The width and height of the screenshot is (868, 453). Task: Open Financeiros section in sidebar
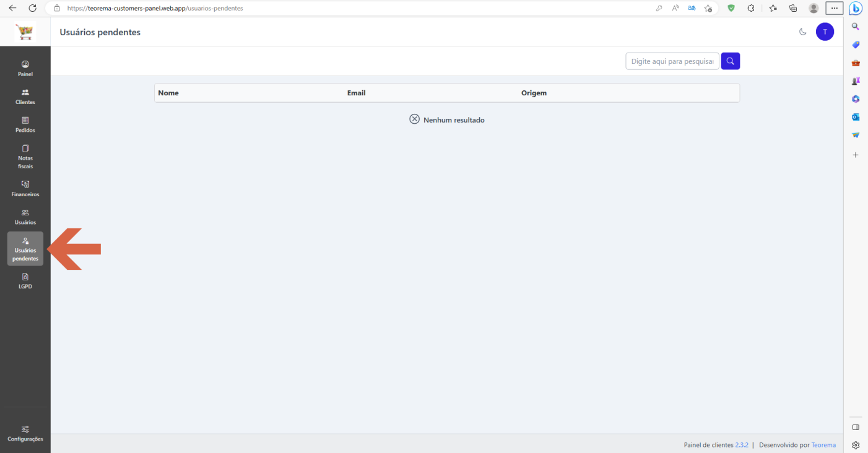[25, 189]
